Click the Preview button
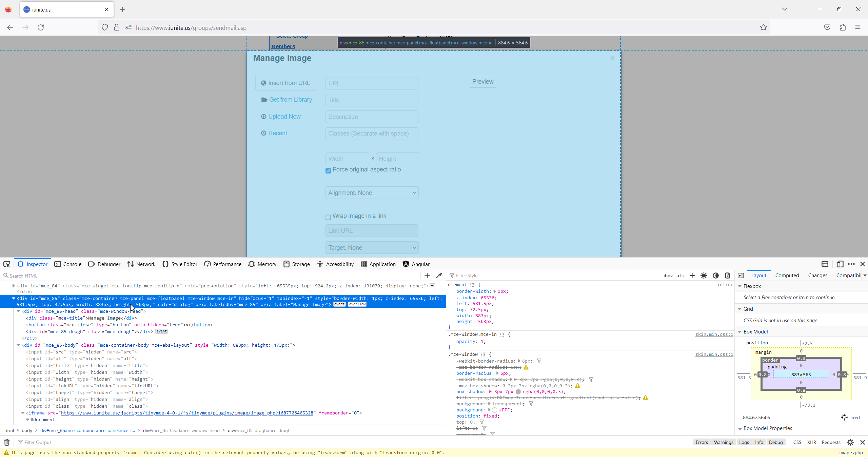This screenshot has width=868, height=468. pyautogui.click(x=482, y=82)
